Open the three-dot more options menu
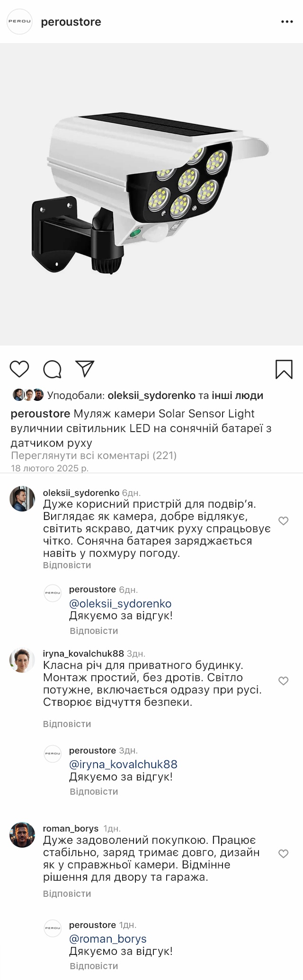 click(287, 22)
